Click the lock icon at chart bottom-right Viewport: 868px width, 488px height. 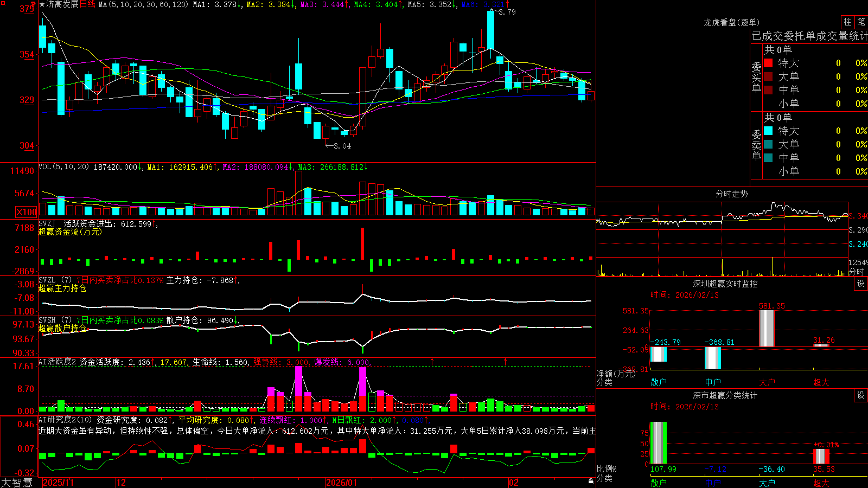(x=591, y=481)
